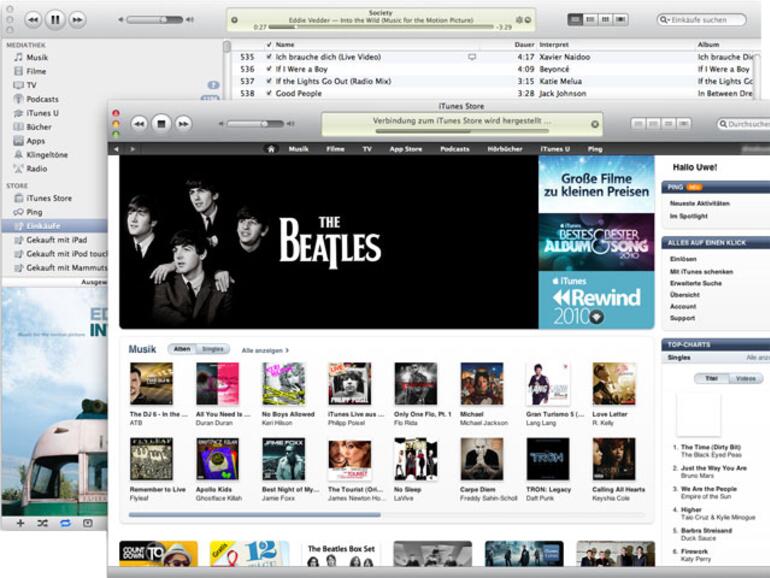Screen dimensions: 770x578
Task: Click the stop button in iTunes Store window
Action: [x=161, y=124]
